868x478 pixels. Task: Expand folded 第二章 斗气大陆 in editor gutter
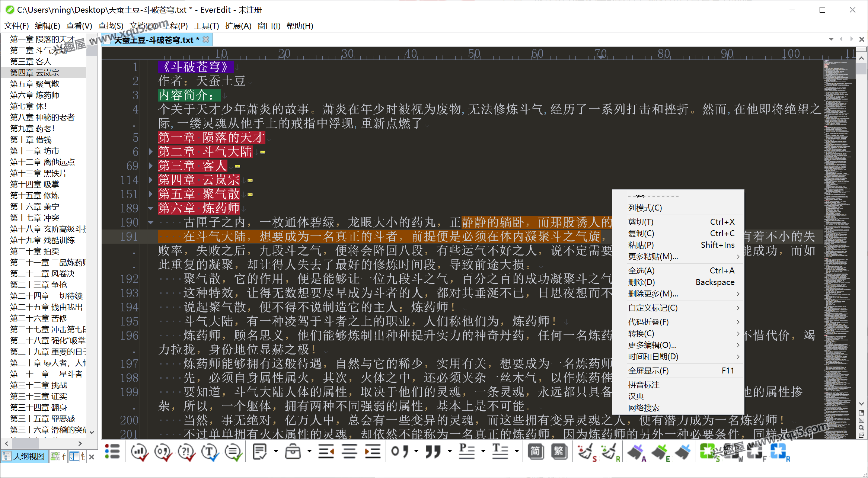click(x=151, y=151)
